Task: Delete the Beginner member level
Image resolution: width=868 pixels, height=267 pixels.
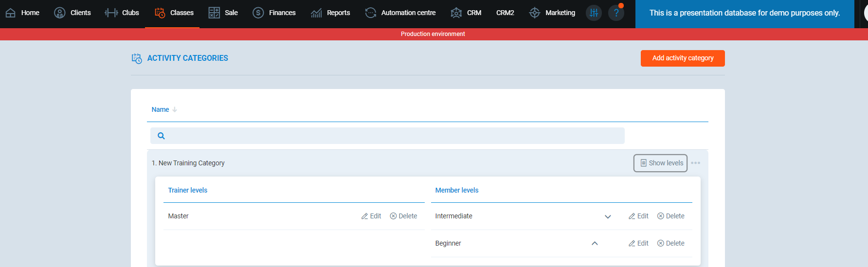Action: pos(670,244)
